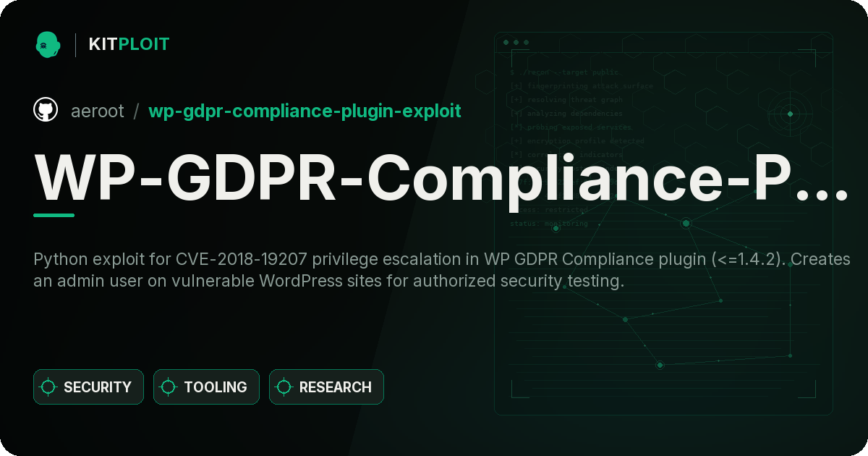Click the 'resolving threat graph' terminal line
Screen dimensions: 868x456
566,100
